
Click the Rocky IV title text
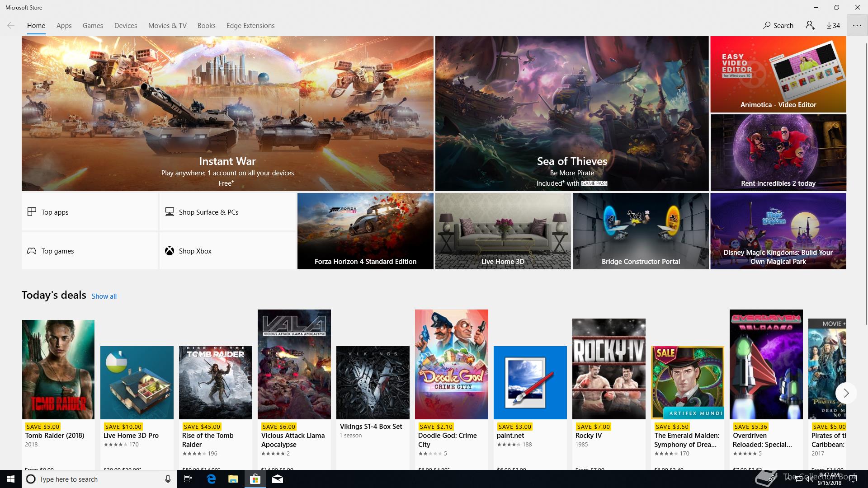pos(589,436)
